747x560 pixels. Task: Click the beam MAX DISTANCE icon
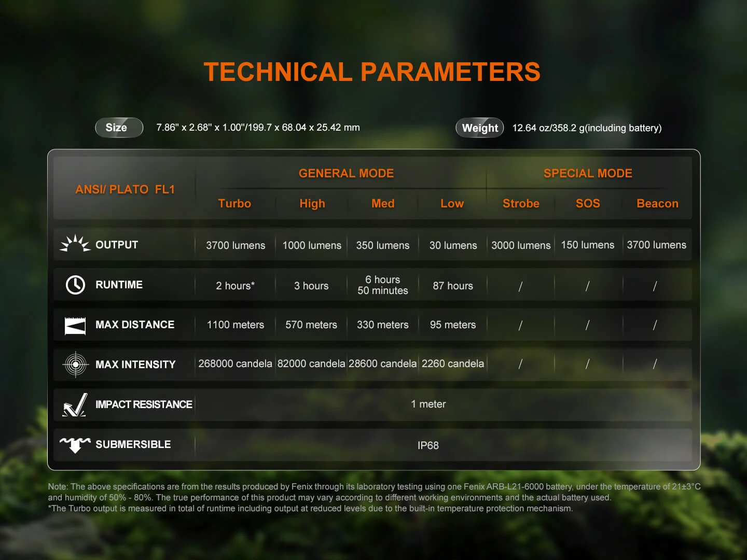(75, 325)
